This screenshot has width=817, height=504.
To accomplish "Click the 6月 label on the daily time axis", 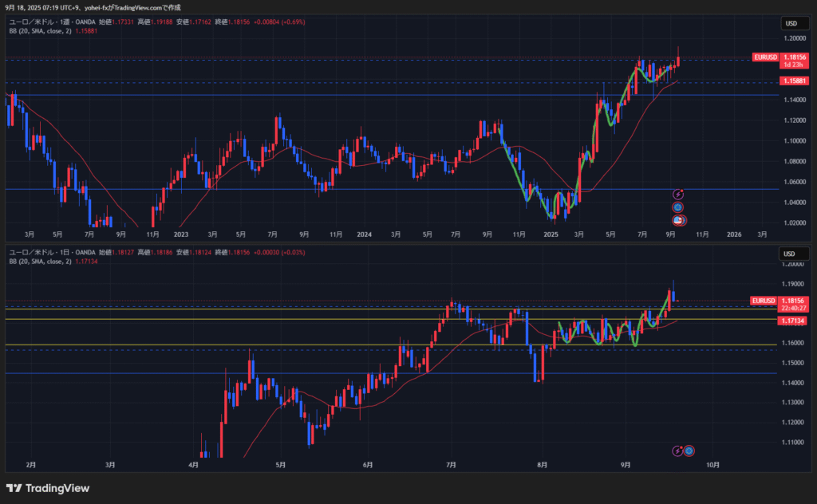I will 368,465.
